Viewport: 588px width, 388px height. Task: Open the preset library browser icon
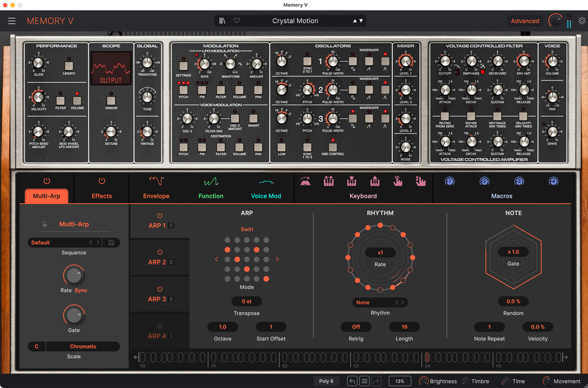tap(222, 21)
